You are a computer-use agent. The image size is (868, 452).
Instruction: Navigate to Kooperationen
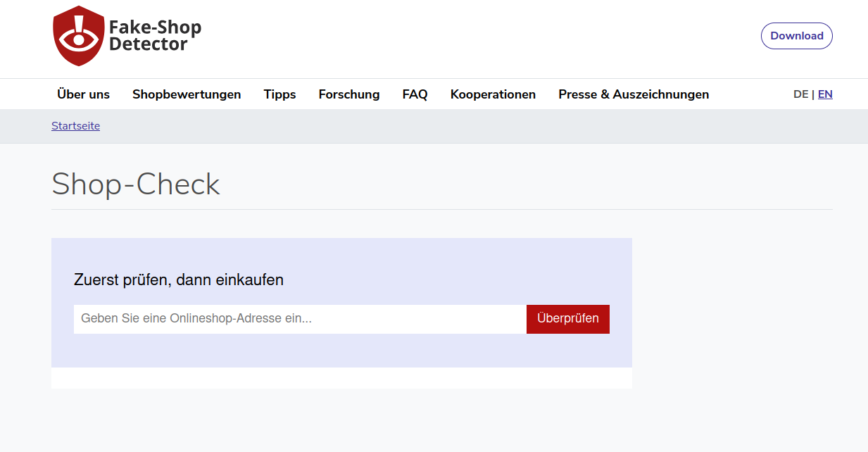493,94
